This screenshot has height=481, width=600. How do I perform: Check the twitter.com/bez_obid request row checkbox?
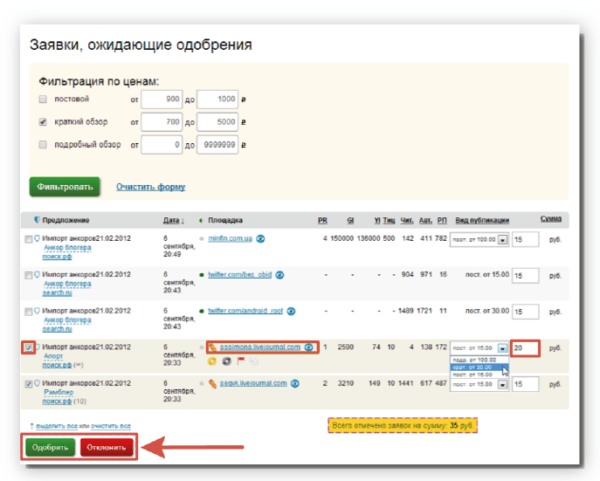click(x=29, y=275)
